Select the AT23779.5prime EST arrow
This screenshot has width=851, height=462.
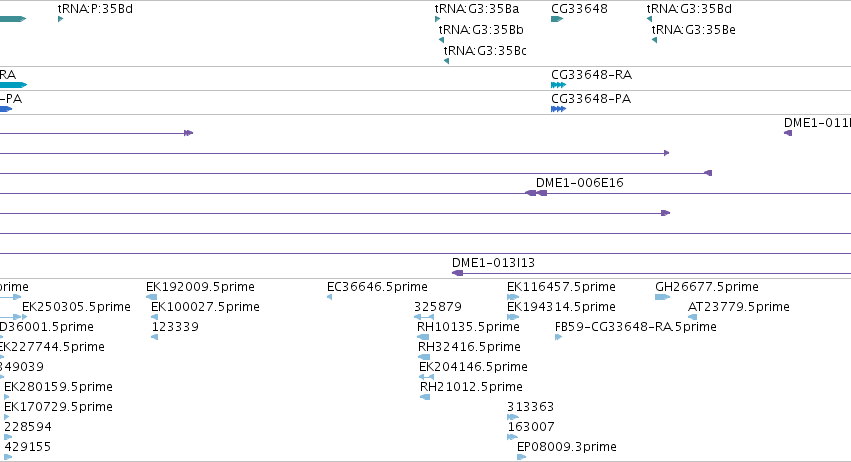[693, 317]
